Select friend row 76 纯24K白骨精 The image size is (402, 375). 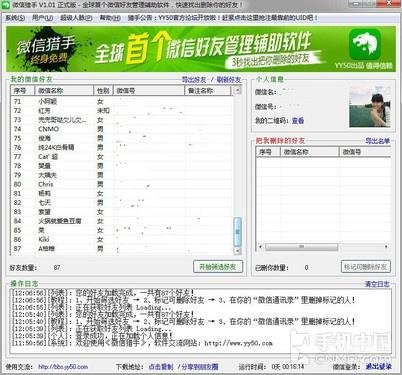[122, 147]
